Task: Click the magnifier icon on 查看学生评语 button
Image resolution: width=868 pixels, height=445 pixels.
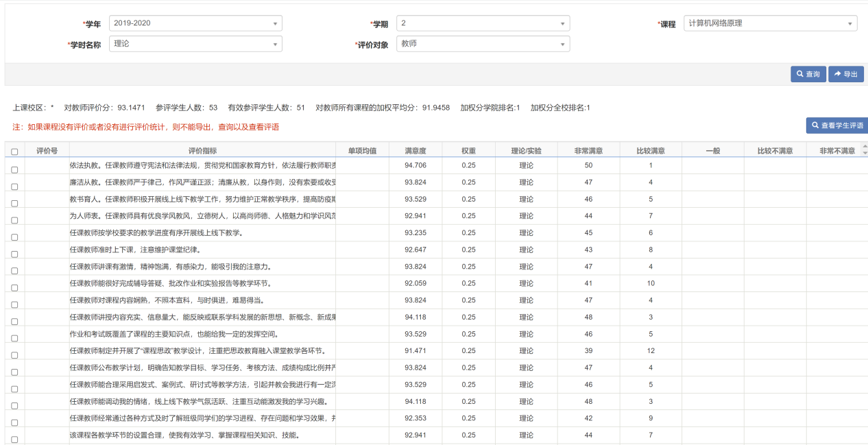Action: [815, 125]
